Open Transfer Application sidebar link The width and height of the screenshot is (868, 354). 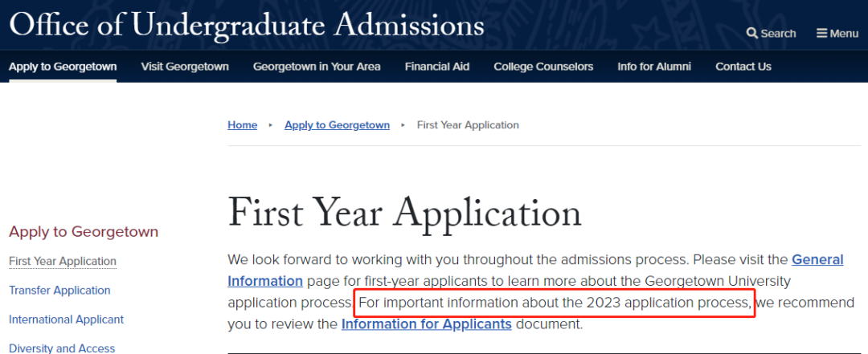click(59, 290)
